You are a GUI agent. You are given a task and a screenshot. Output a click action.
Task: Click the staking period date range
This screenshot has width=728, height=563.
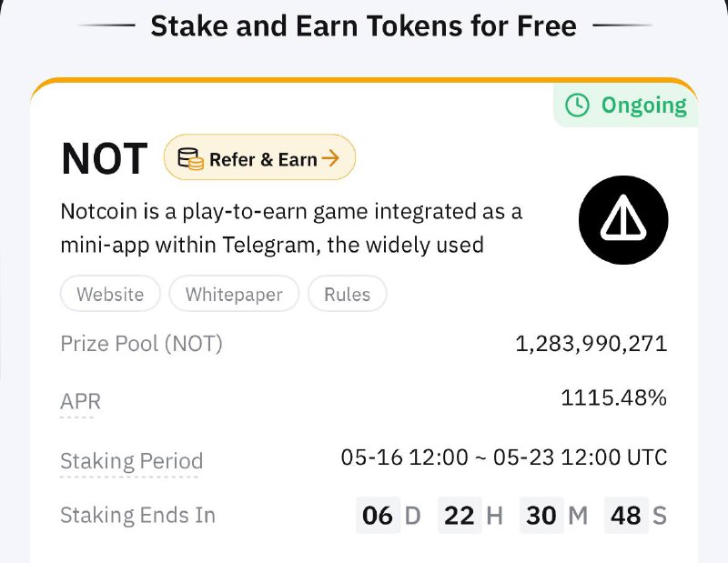click(x=504, y=457)
